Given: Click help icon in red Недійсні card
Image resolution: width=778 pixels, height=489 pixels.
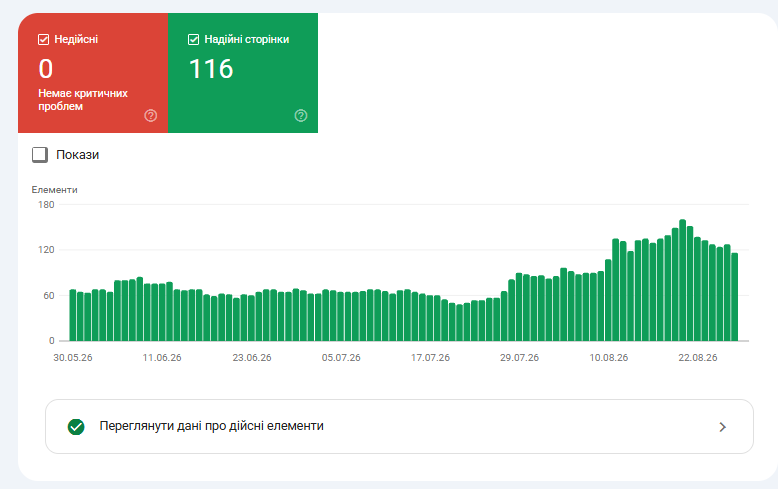Looking at the screenshot, I should coord(151,116).
